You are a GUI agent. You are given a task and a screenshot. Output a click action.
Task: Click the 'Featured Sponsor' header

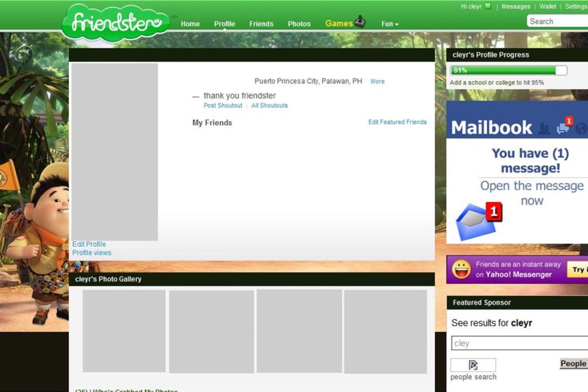(482, 302)
